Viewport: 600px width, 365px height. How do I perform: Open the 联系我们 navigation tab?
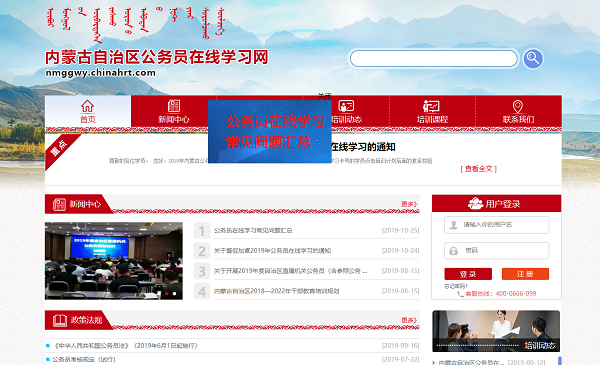point(518,111)
